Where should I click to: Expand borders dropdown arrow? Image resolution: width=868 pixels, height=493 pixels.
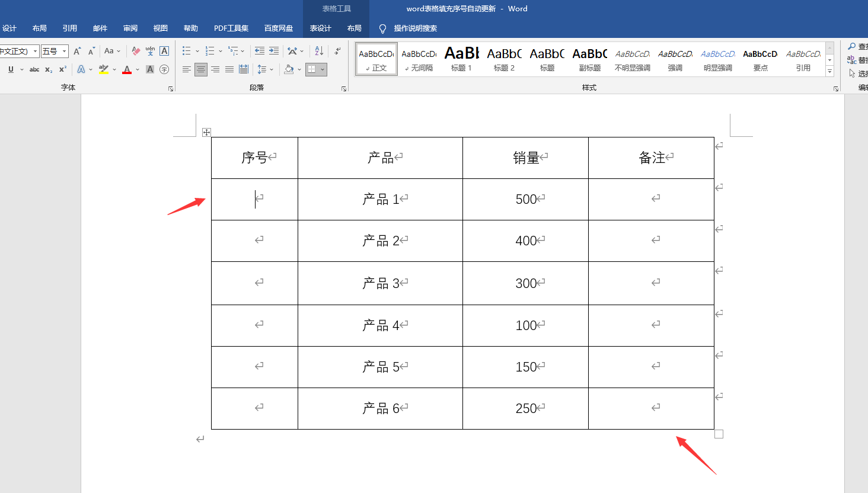(323, 69)
